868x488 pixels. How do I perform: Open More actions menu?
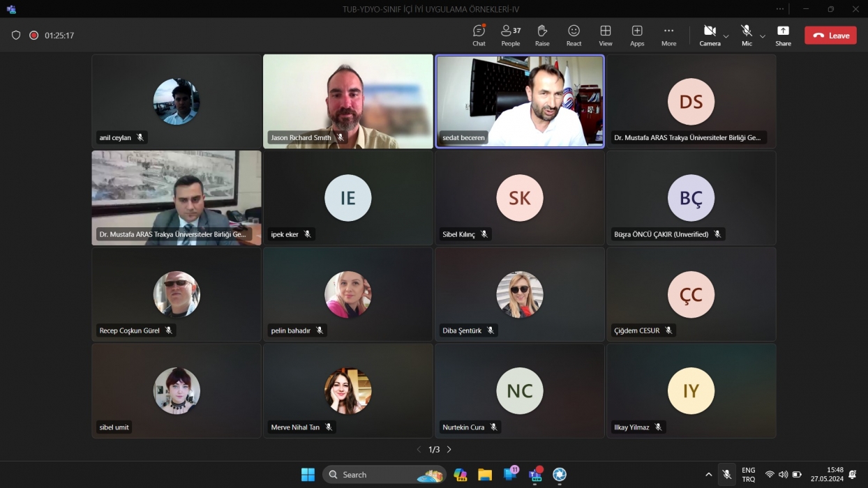coord(668,35)
